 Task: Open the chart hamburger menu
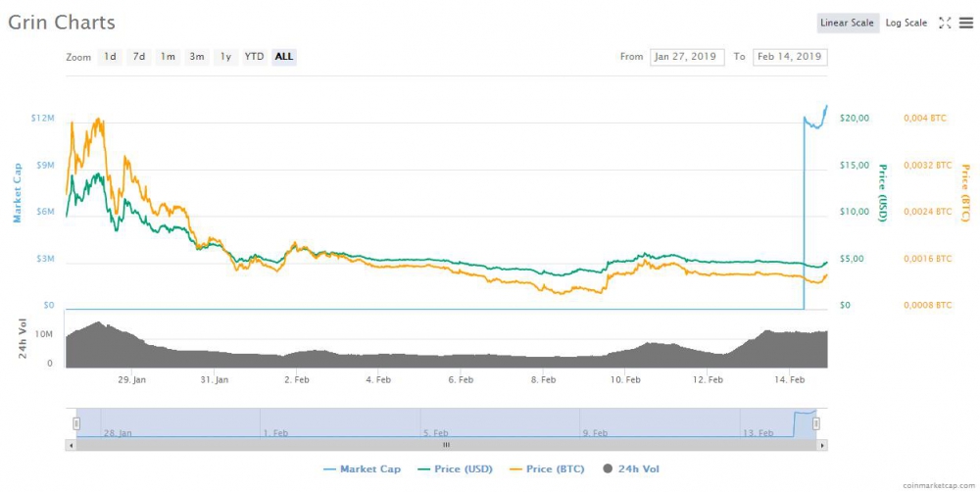coord(966,24)
